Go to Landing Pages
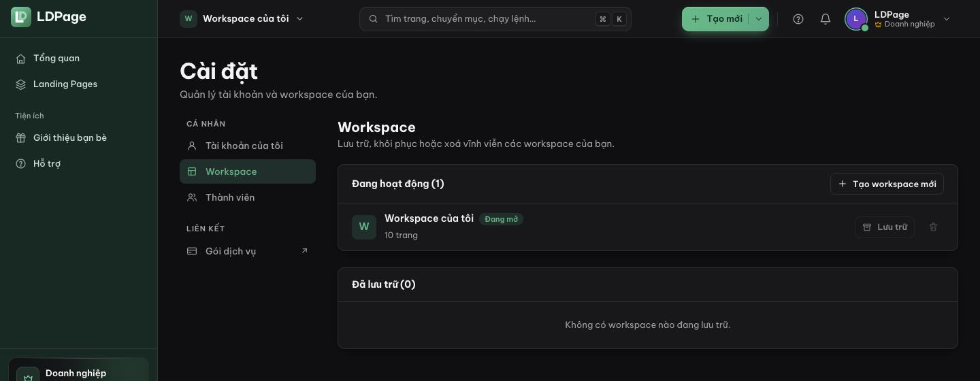 78,84
